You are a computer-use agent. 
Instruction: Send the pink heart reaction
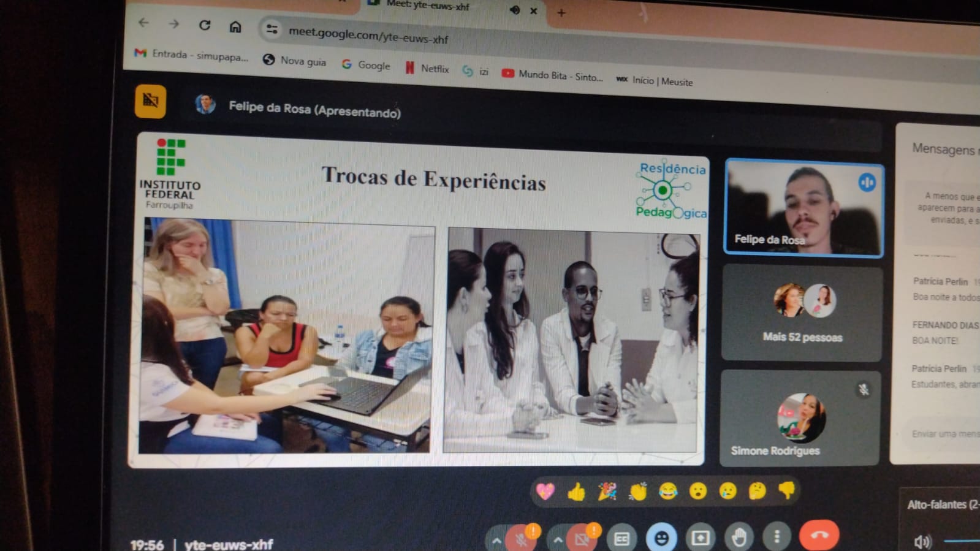click(545, 491)
